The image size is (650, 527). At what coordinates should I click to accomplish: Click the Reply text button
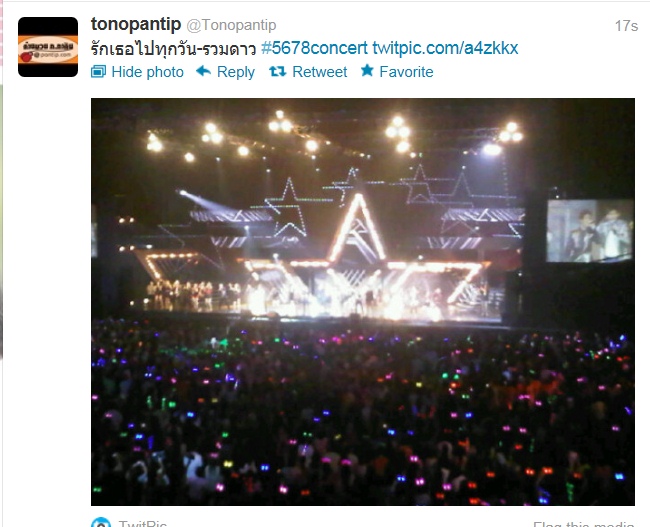(x=236, y=72)
